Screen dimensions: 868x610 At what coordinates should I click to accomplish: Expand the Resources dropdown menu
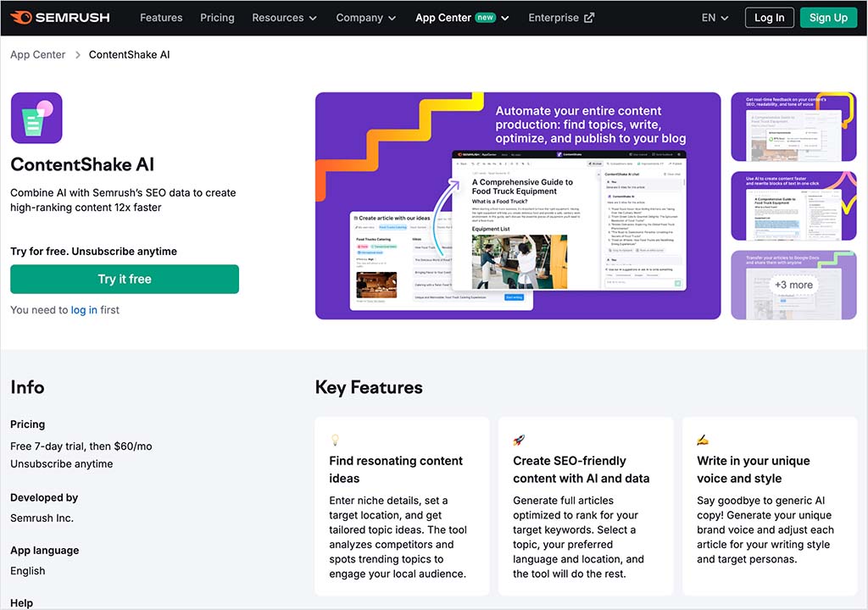[x=284, y=18]
